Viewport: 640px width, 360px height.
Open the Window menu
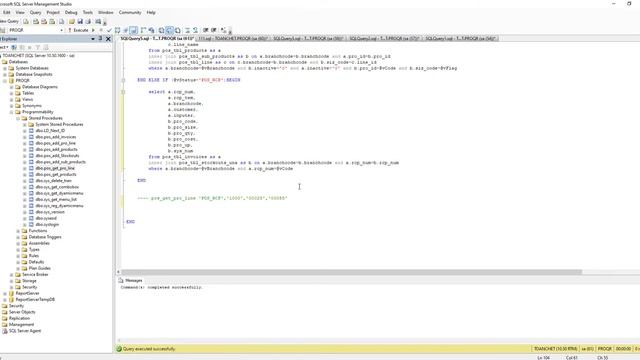tap(106, 13)
